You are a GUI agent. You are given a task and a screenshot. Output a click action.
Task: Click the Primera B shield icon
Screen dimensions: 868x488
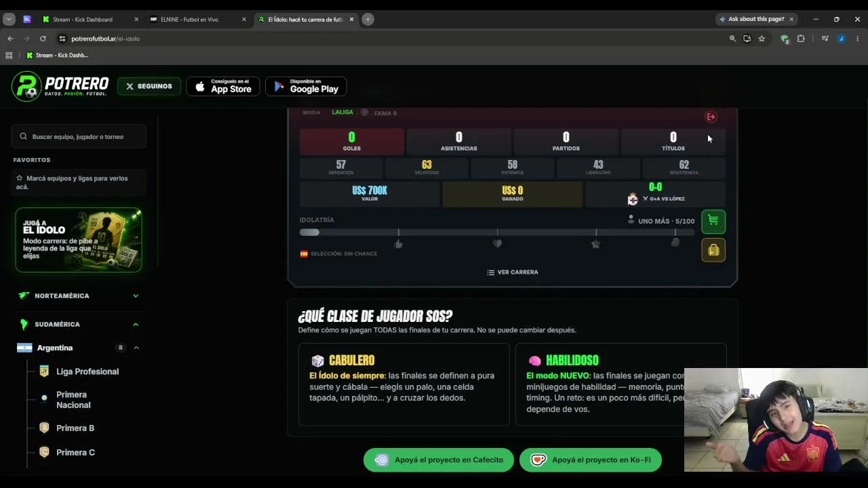point(44,428)
